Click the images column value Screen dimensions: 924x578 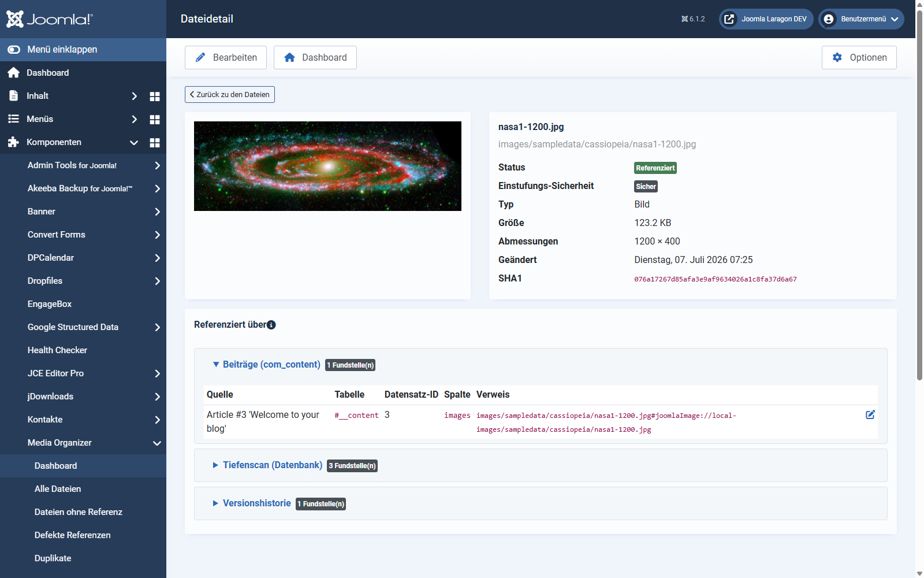pos(457,416)
